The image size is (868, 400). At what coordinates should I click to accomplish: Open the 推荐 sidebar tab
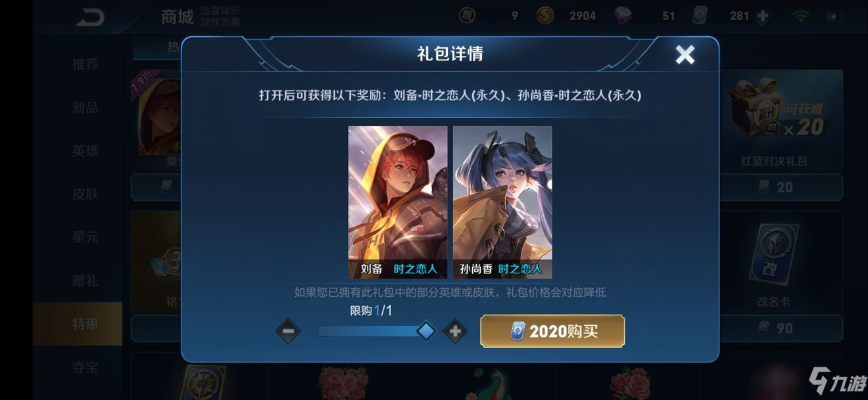point(85,64)
